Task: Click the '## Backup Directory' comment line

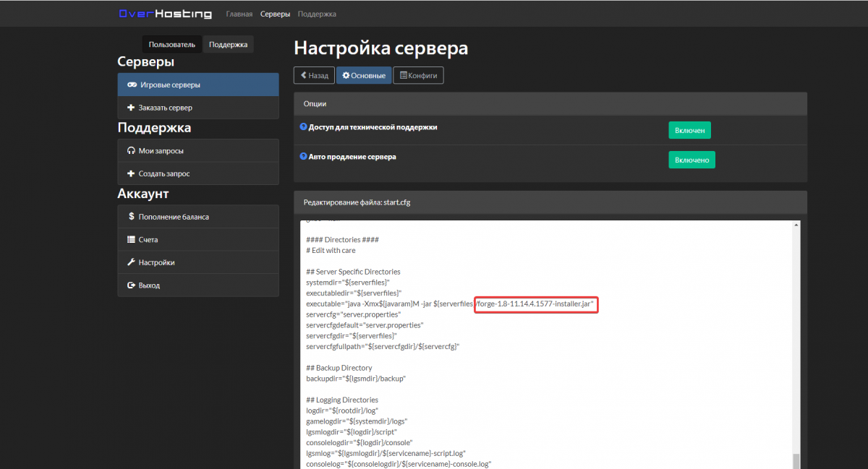Action: (339, 368)
